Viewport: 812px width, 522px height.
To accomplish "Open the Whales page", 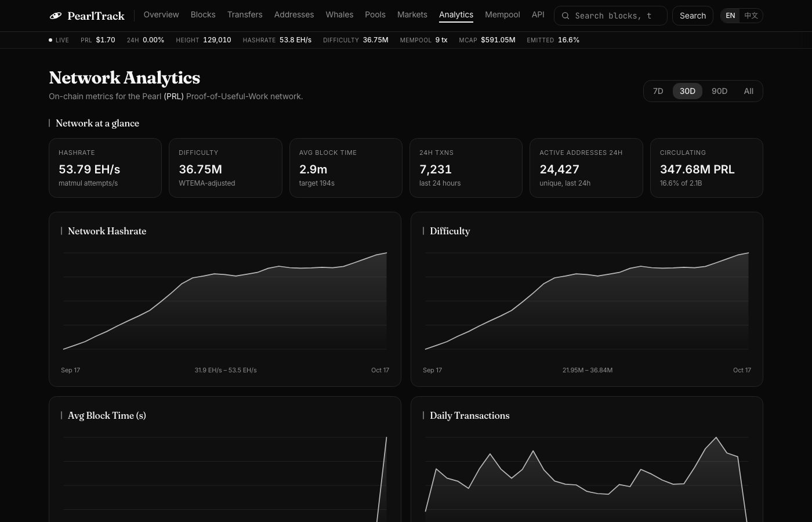I will [339, 14].
